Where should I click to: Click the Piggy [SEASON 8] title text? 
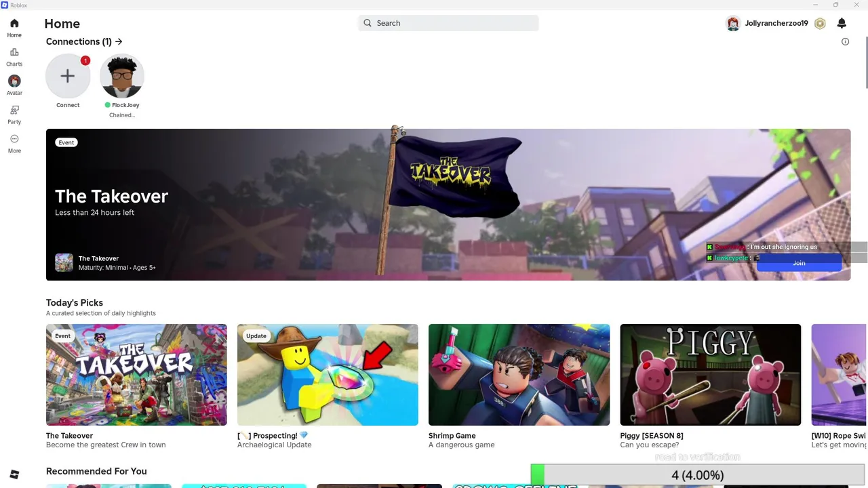(652, 436)
